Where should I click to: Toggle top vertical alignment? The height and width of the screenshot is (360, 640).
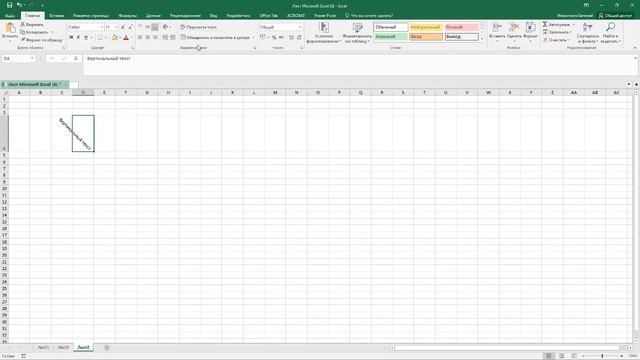tap(140, 27)
